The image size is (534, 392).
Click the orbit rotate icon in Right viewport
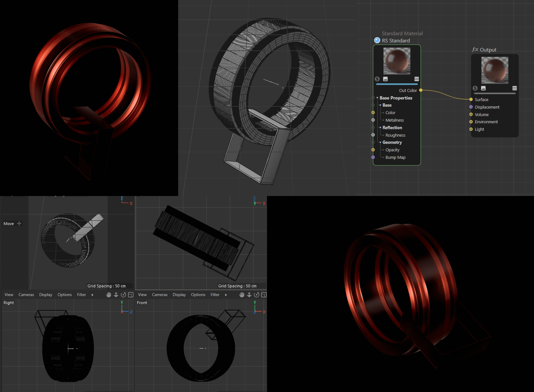tap(123, 295)
